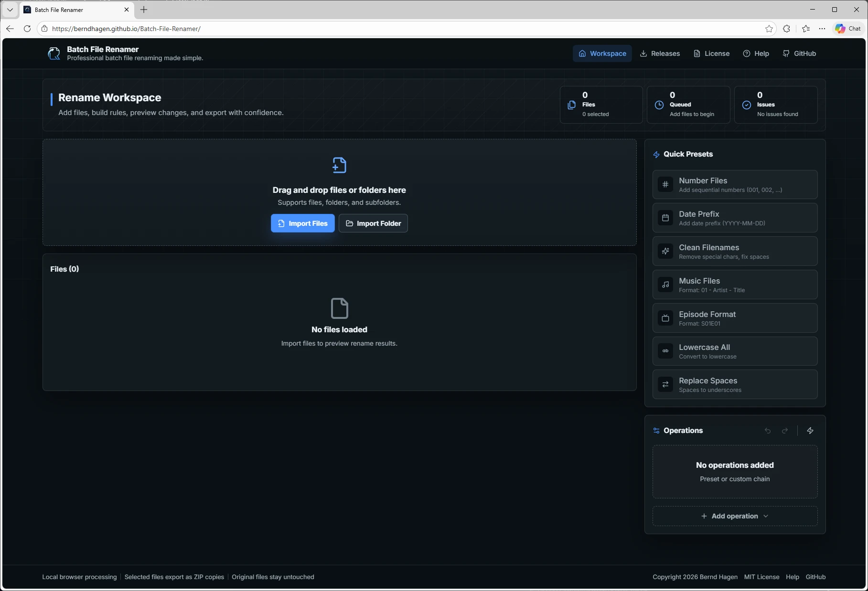
Task: Switch to the Releases nav tab
Action: (660, 53)
